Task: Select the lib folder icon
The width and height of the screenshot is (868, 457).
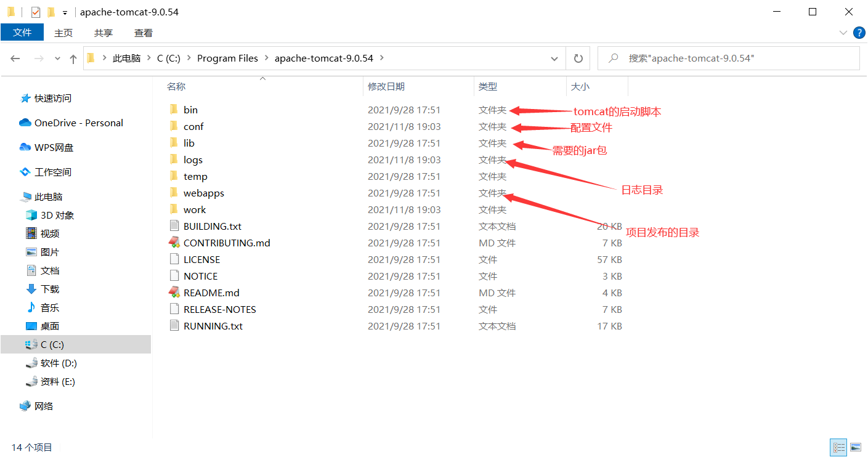Action: click(173, 143)
